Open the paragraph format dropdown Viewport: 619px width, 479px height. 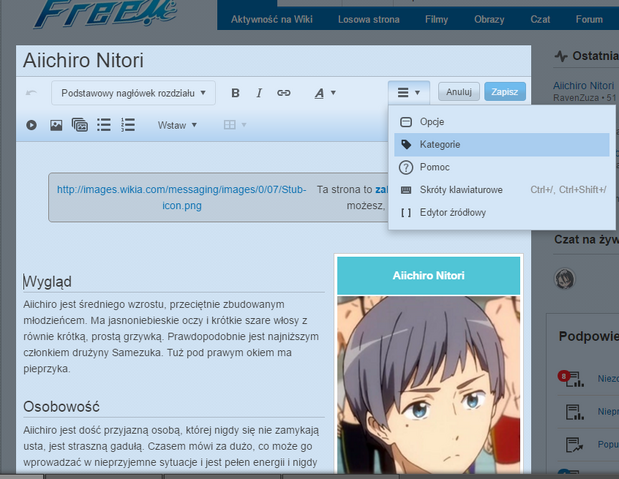[x=133, y=93]
